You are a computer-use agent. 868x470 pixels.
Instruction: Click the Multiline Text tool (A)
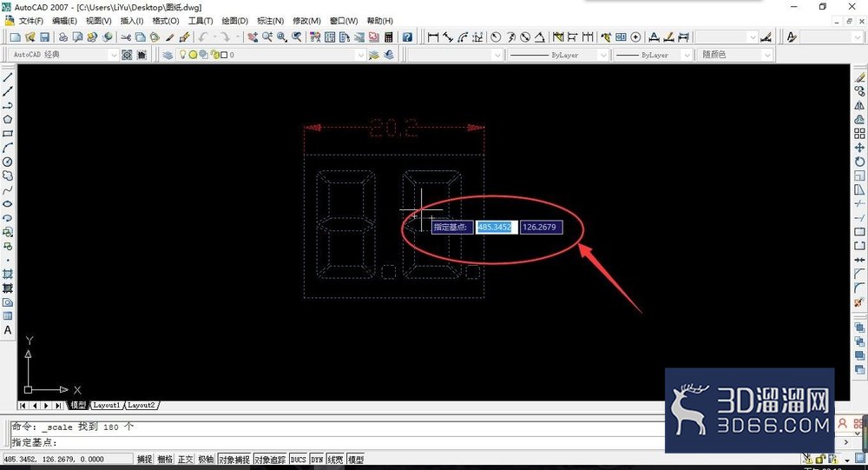[x=8, y=330]
